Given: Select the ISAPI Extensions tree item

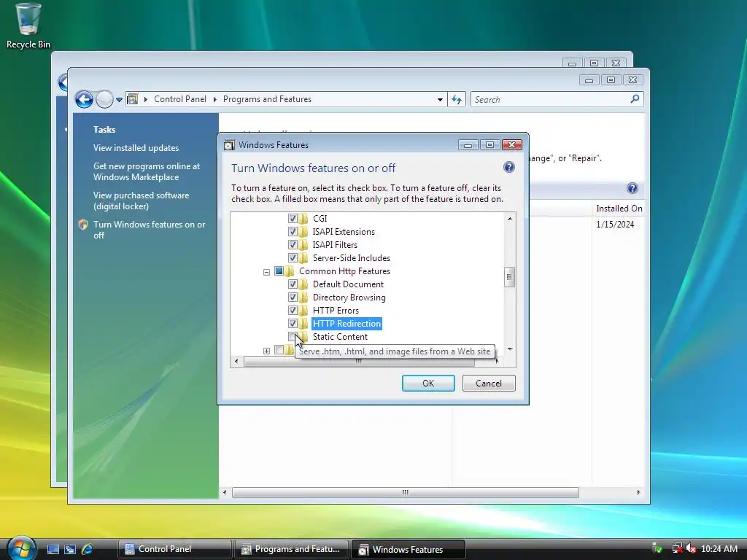Looking at the screenshot, I should point(344,232).
